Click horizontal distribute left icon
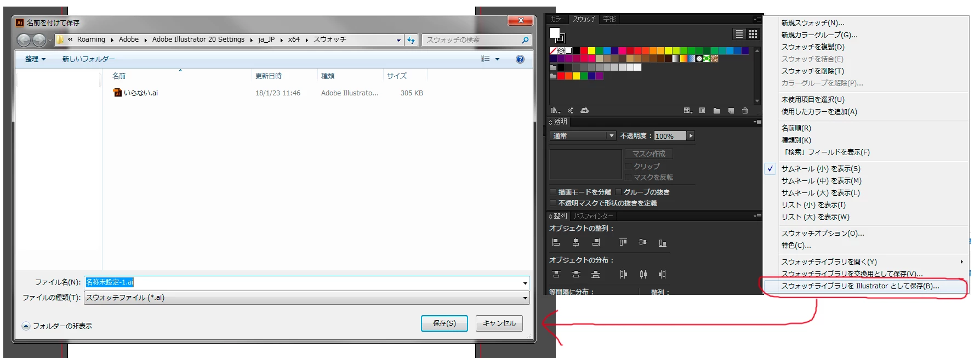 [623, 274]
